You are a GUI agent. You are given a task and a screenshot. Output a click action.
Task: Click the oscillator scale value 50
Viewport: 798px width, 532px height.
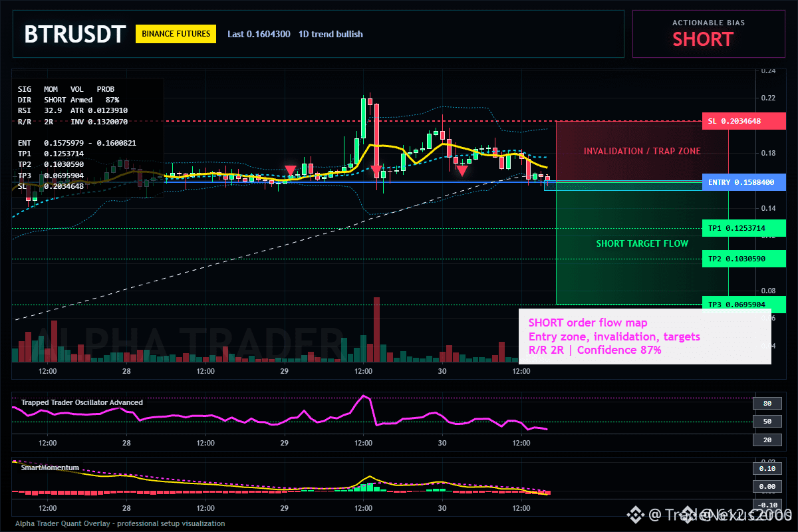tap(767, 422)
